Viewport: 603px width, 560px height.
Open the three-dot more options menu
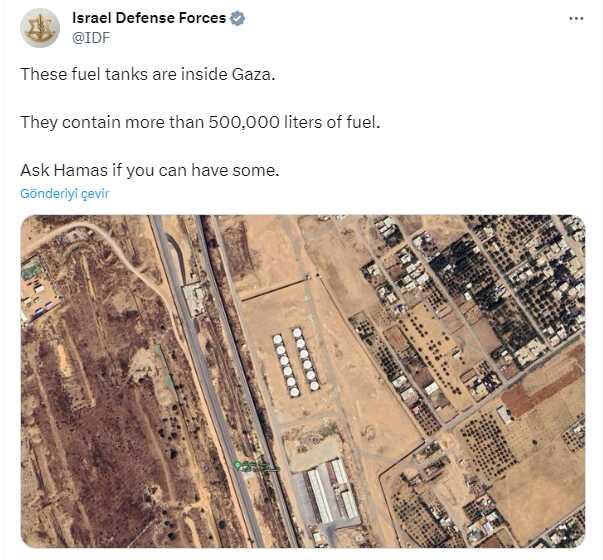[x=575, y=19]
